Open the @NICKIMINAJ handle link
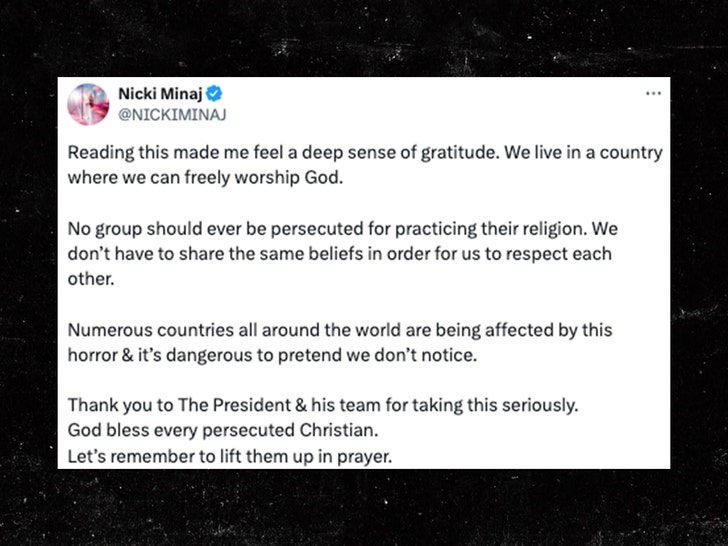Screen dimensions: 728x546 (173, 114)
